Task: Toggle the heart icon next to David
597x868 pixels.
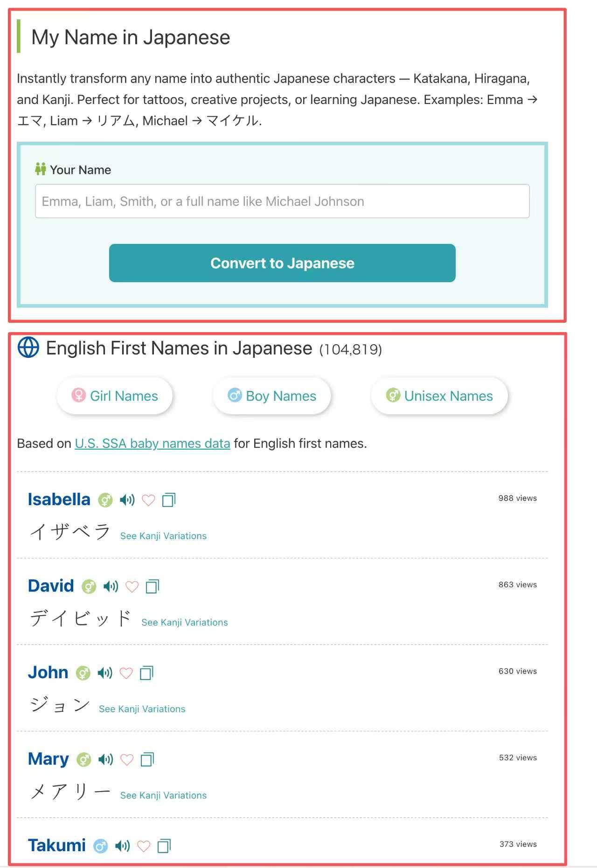Action: (x=132, y=586)
